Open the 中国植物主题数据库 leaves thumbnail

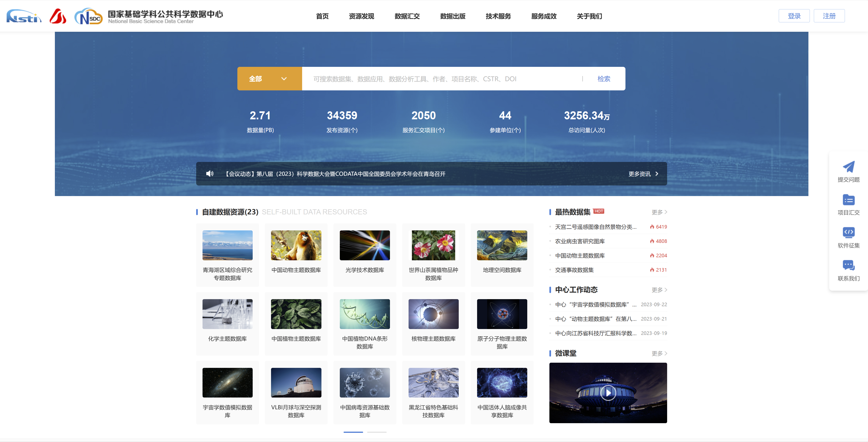pyautogui.click(x=296, y=314)
